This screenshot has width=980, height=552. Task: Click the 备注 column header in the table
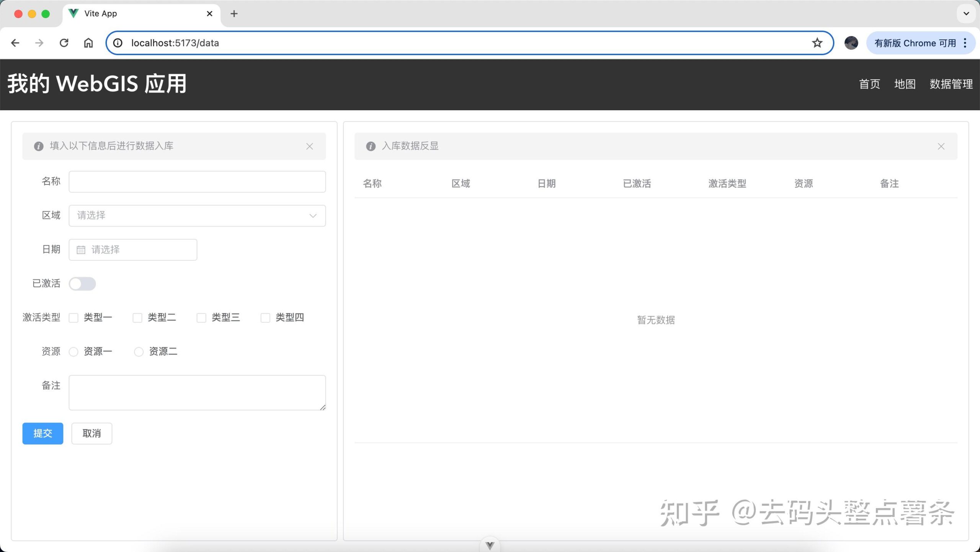tap(889, 184)
